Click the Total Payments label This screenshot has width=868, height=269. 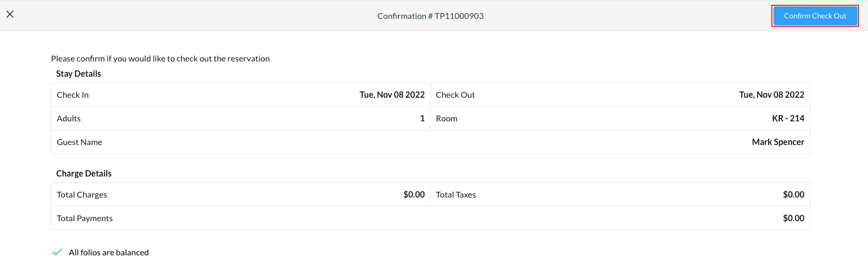pyautogui.click(x=85, y=218)
